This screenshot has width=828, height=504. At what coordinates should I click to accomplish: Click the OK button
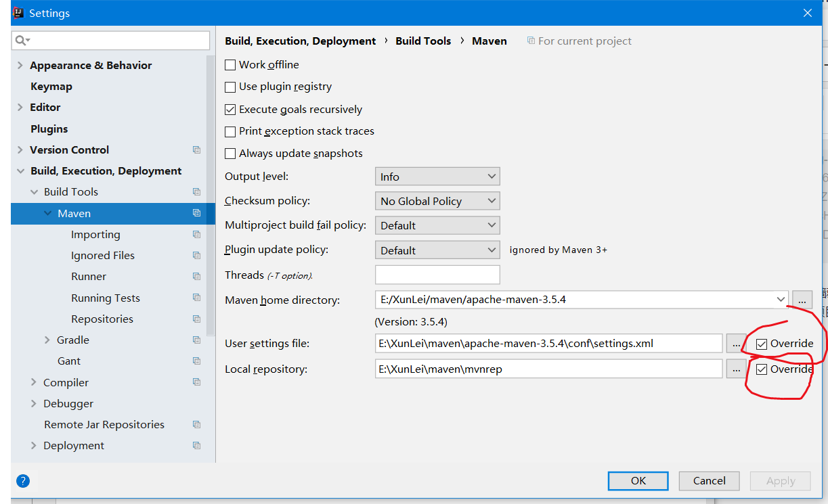click(x=638, y=481)
